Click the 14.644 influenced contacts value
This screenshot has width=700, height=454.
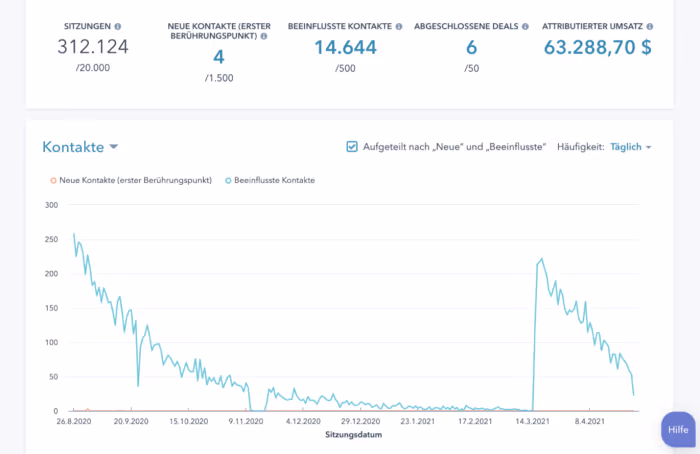346,47
